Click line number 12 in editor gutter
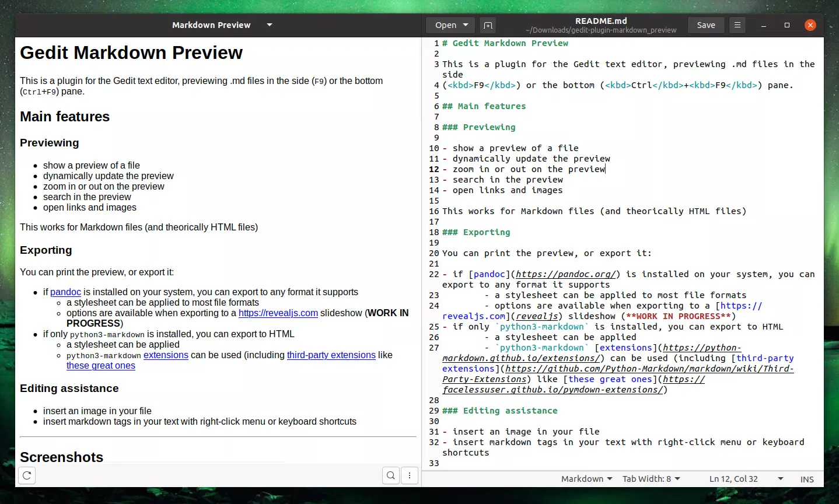Image resolution: width=839 pixels, height=504 pixels. [434, 169]
